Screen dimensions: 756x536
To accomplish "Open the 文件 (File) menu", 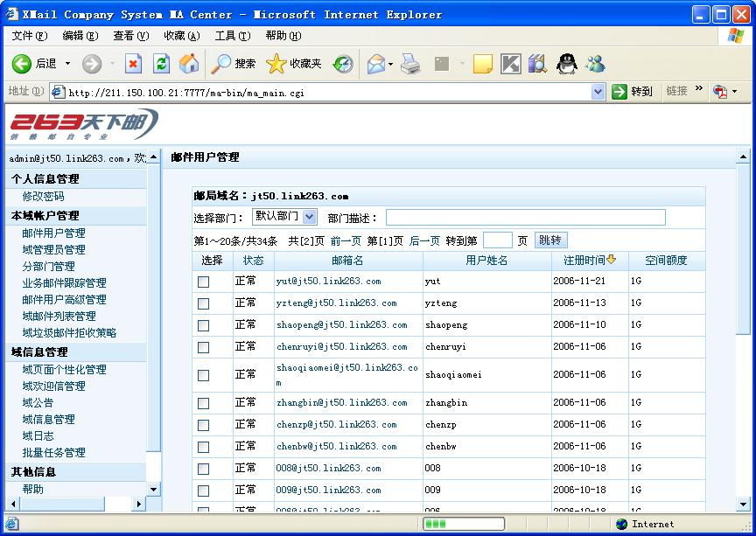I will 30,36.
